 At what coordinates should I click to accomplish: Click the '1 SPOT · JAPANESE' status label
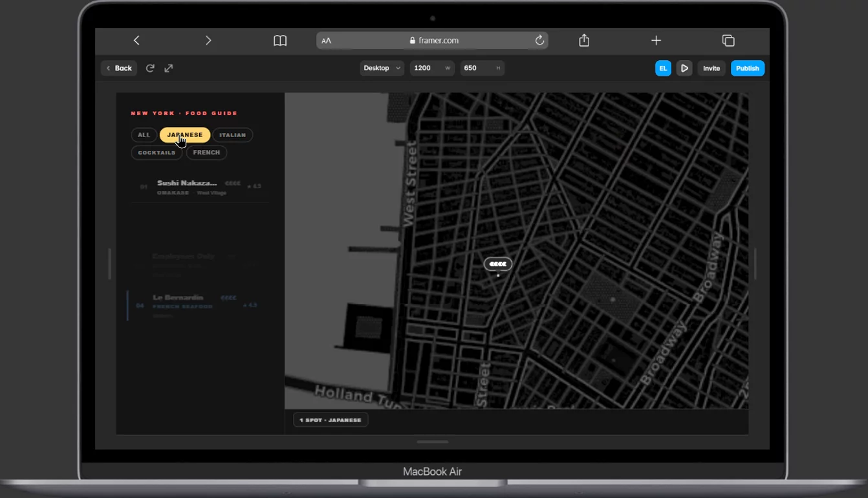tap(331, 420)
